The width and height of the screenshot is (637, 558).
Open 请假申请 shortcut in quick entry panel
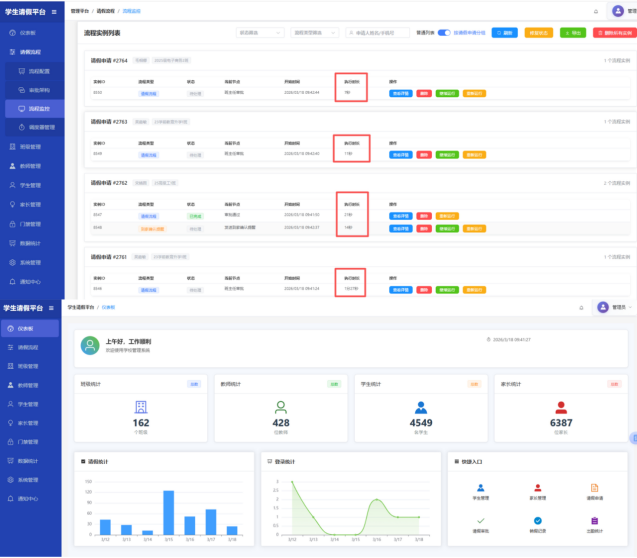coord(595,489)
